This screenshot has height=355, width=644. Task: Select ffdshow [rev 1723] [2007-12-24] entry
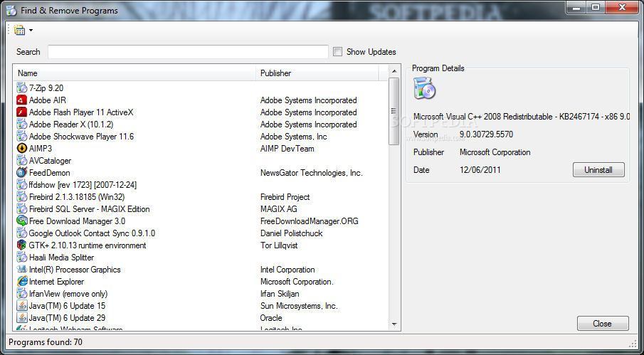coord(83,185)
